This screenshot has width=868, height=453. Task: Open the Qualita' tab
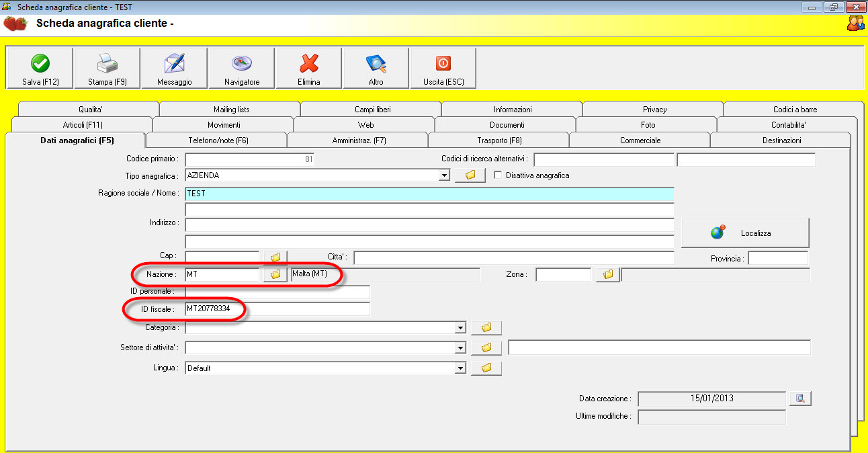pyautogui.click(x=90, y=109)
